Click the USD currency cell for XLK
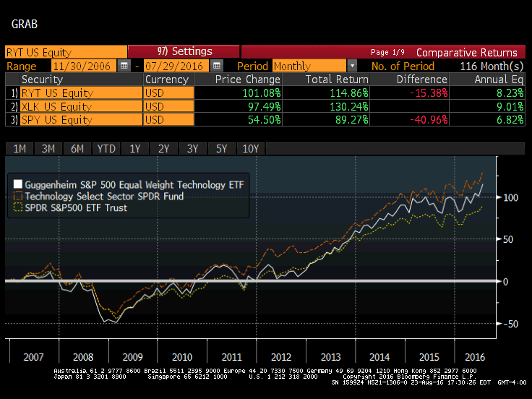The width and height of the screenshot is (532, 399). click(x=169, y=106)
